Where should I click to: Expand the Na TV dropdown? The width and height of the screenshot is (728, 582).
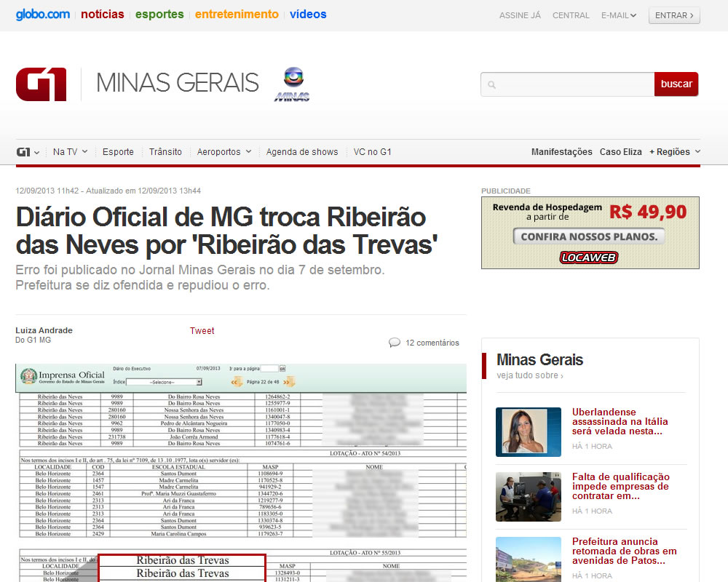[x=70, y=152]
